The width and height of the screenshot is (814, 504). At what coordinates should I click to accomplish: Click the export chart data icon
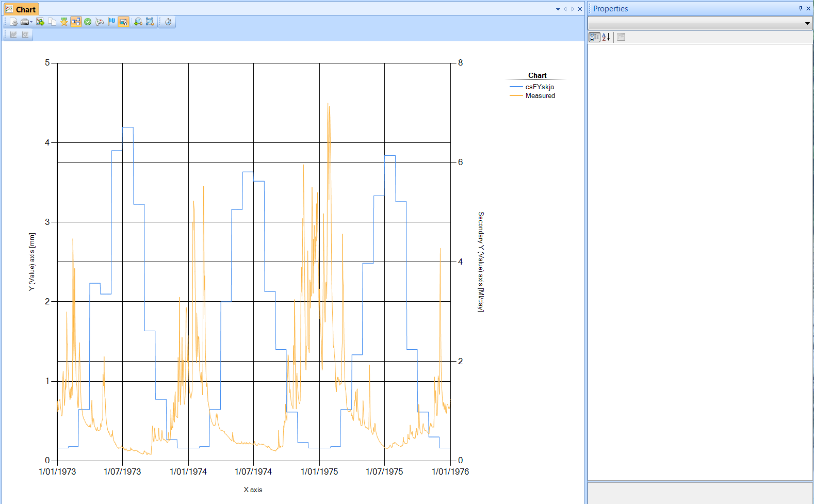point(40,22)
